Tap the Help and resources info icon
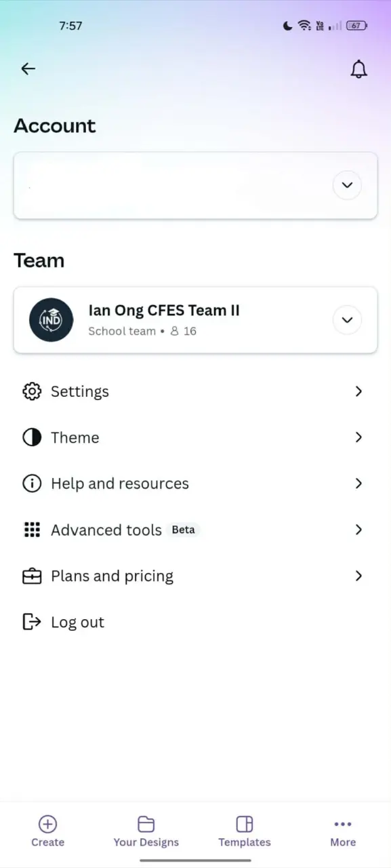This screenshot has width=391, height=868. click(32, 484)
